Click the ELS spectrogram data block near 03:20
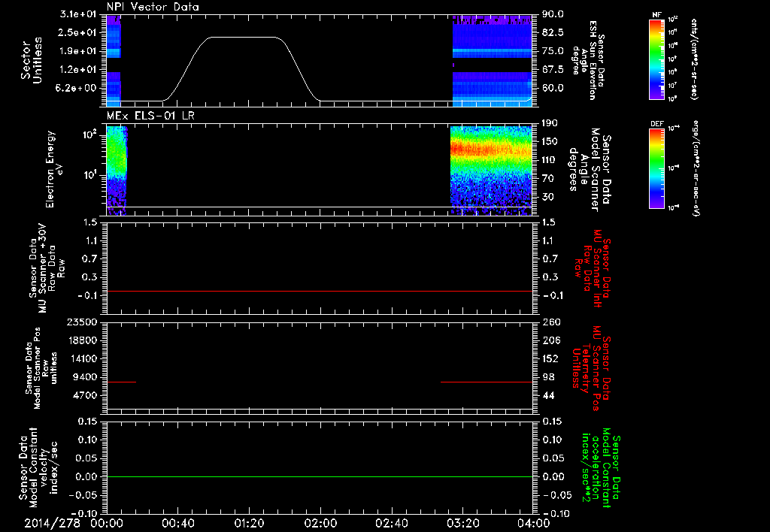 click(491, 171)
